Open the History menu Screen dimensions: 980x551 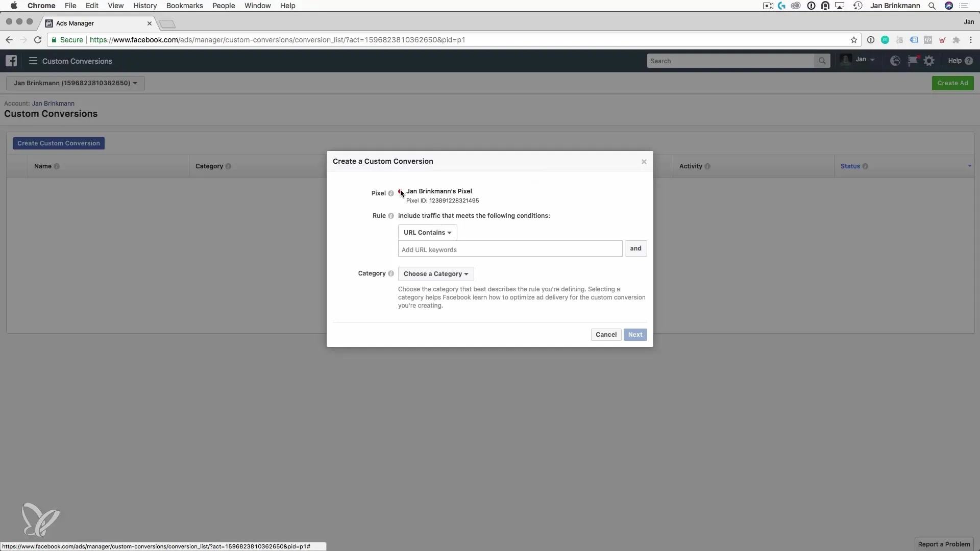(145, 6)
